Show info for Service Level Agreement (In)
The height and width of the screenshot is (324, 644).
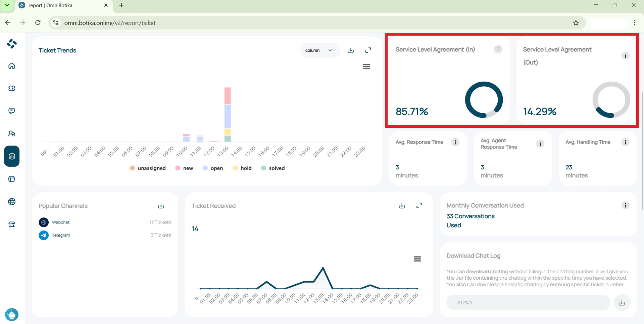tap(498, 49)
